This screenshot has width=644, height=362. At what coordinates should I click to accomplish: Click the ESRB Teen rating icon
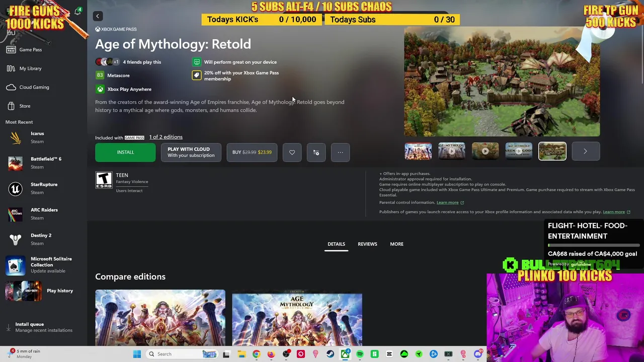pos(104,180)
